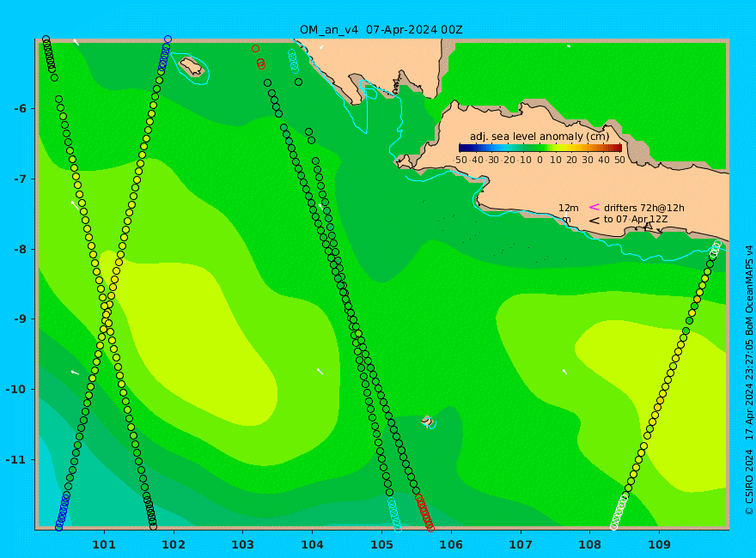Click longitude axis label 102
This screenshot has width=756, height=558.
173,545
